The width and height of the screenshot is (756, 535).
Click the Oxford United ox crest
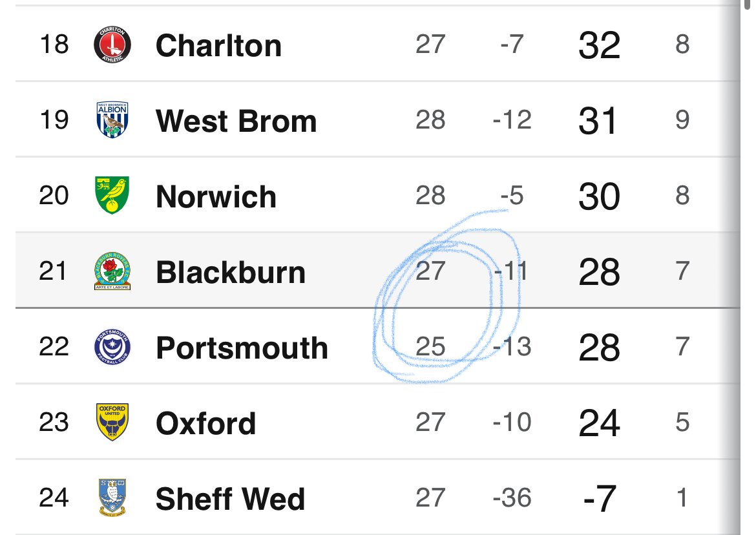click(x=112, y=423)
